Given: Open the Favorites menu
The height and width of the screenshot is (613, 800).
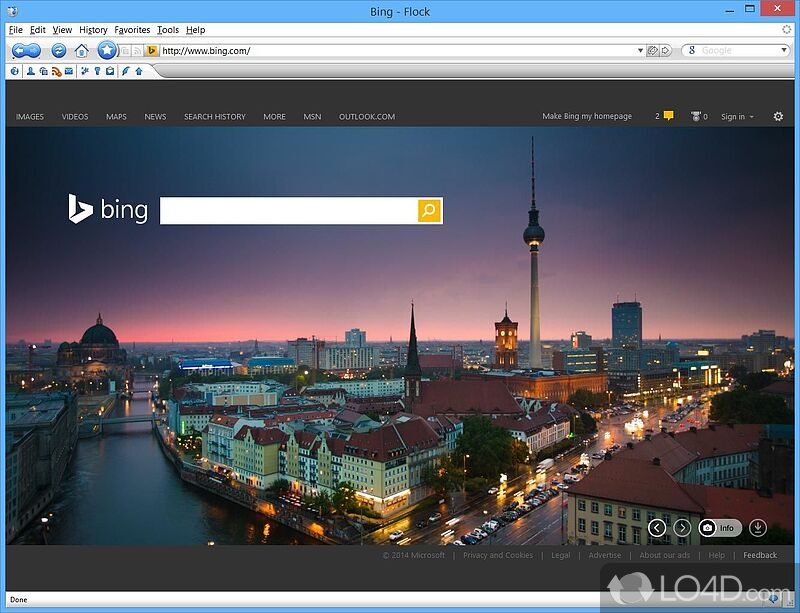Looking at the screenshot, I should point(132,30).
